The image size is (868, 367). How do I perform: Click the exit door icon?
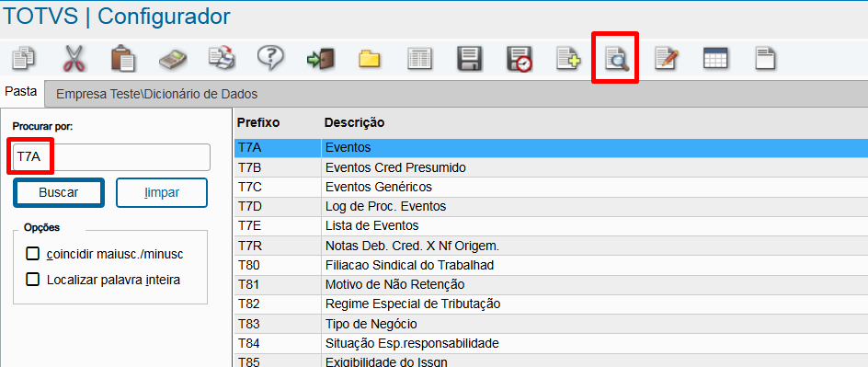[x=321, y=58]
